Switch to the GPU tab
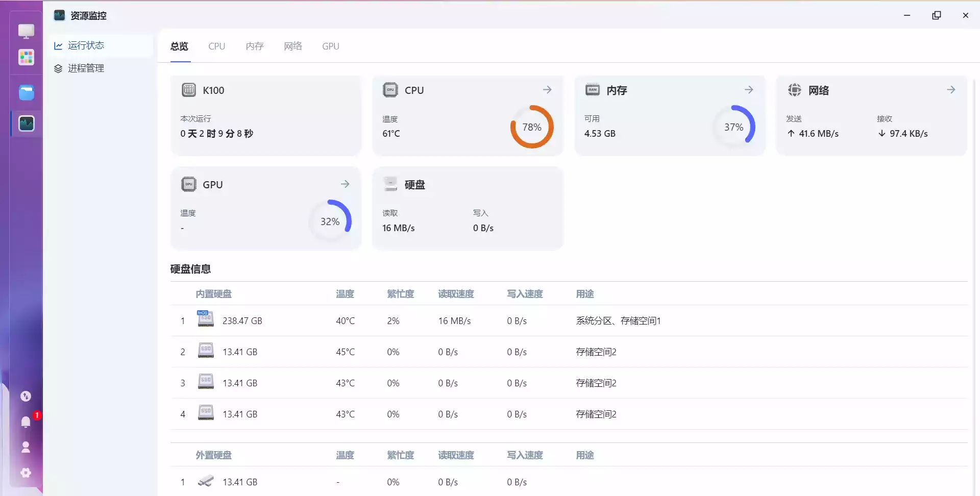 pos(331,46)
